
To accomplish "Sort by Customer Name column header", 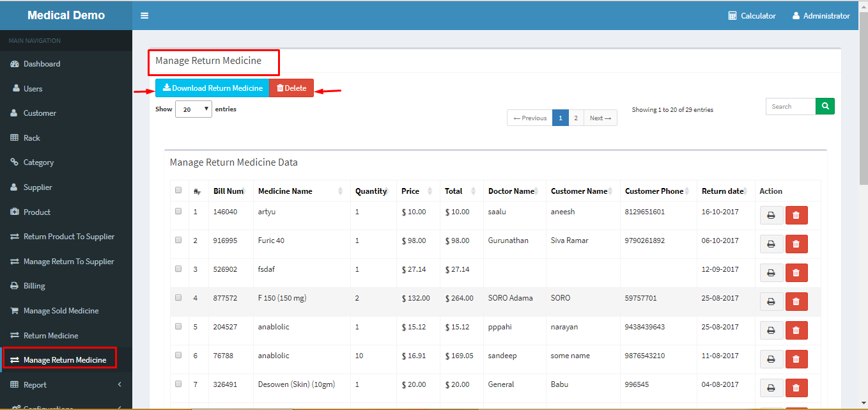I will pyautogui.click(x=583, y=191).
